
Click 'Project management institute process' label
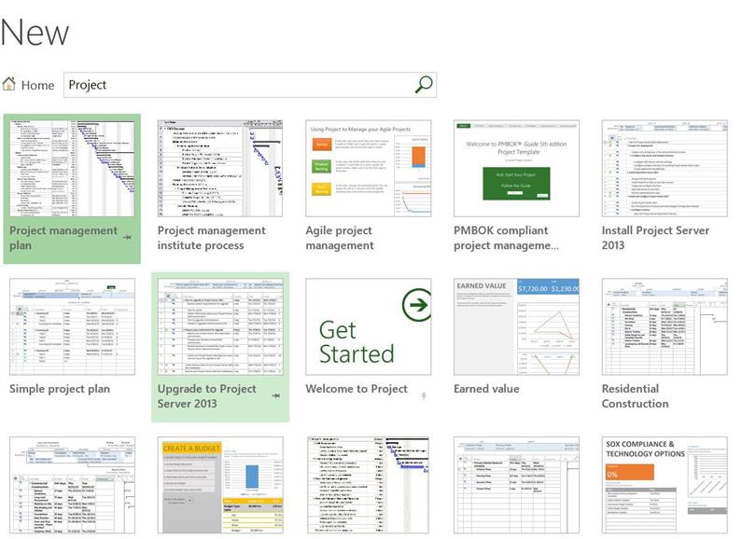pos(211,238)
